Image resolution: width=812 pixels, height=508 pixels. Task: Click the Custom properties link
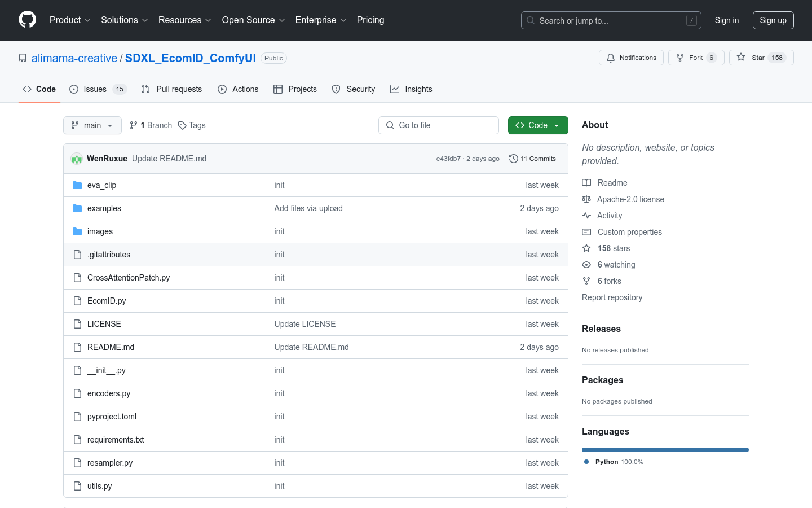point(630,232)
